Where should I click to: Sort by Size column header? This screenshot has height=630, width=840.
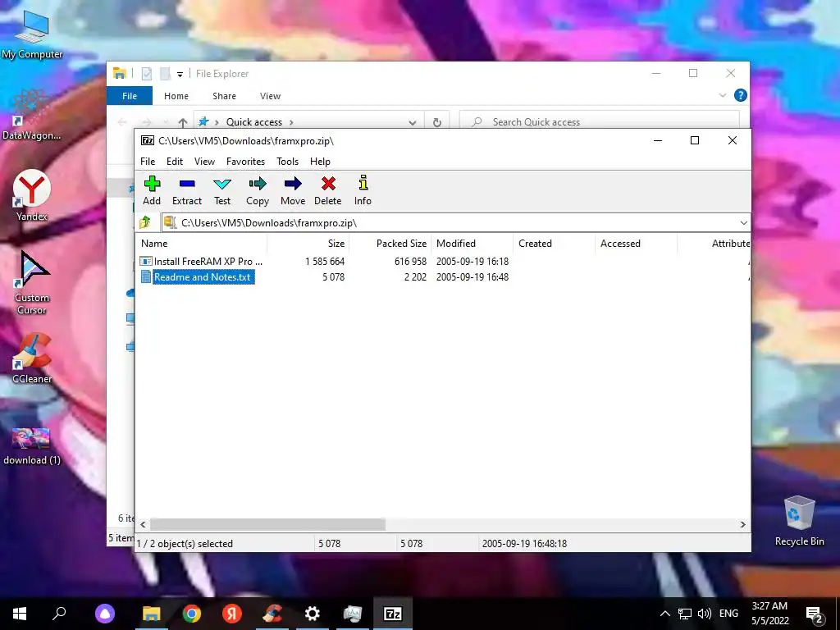click(308, 243)
